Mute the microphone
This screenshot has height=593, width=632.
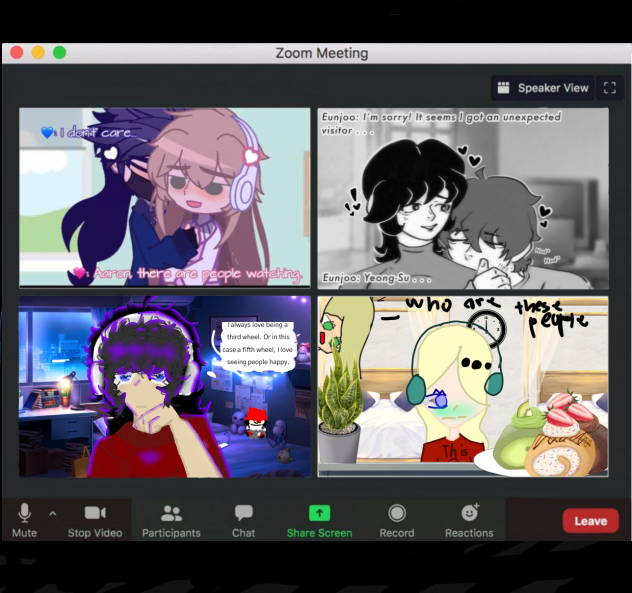24,520
